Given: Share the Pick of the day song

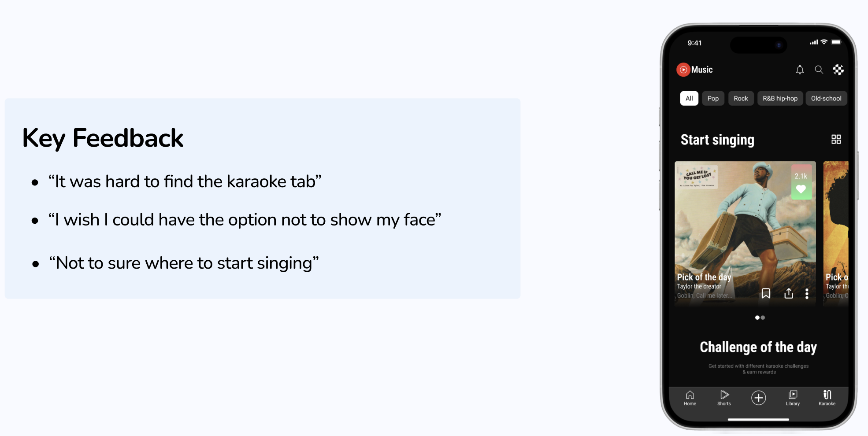Looking at the screenshot, I should click(789, 293).
